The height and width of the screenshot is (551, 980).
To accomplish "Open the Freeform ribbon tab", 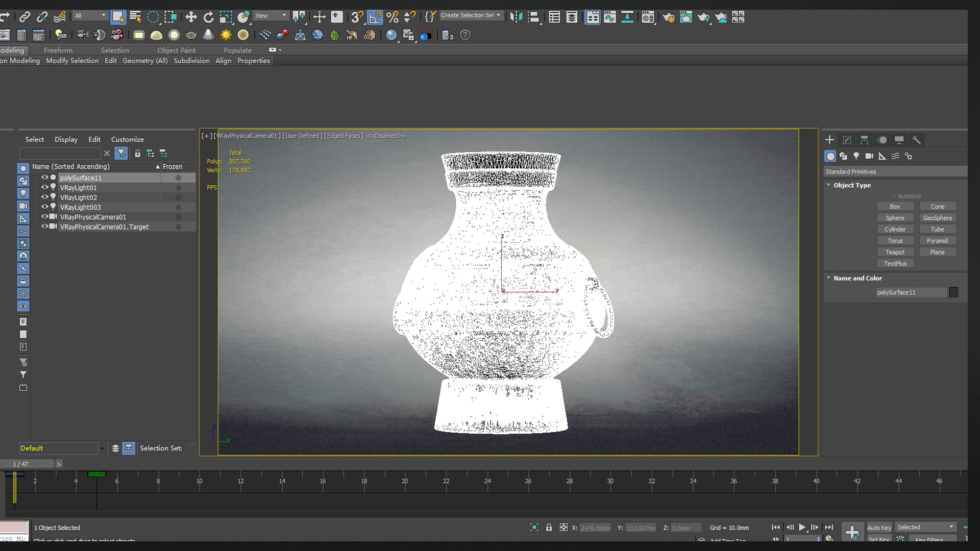I will click(x=58, y=50).
